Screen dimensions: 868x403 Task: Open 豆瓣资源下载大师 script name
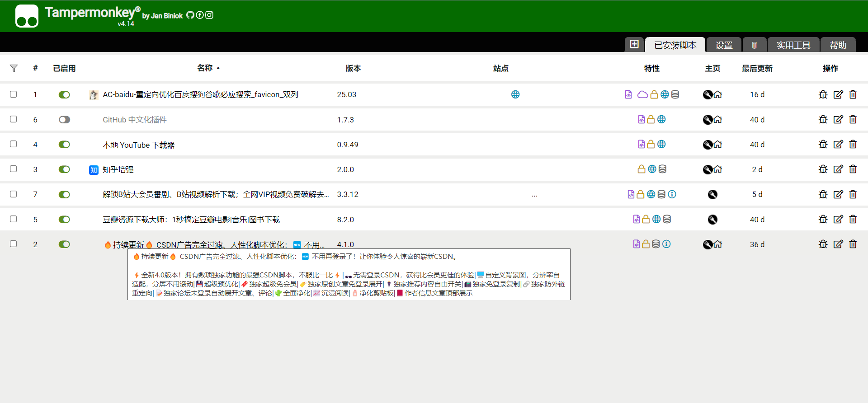tap(191, 220)
